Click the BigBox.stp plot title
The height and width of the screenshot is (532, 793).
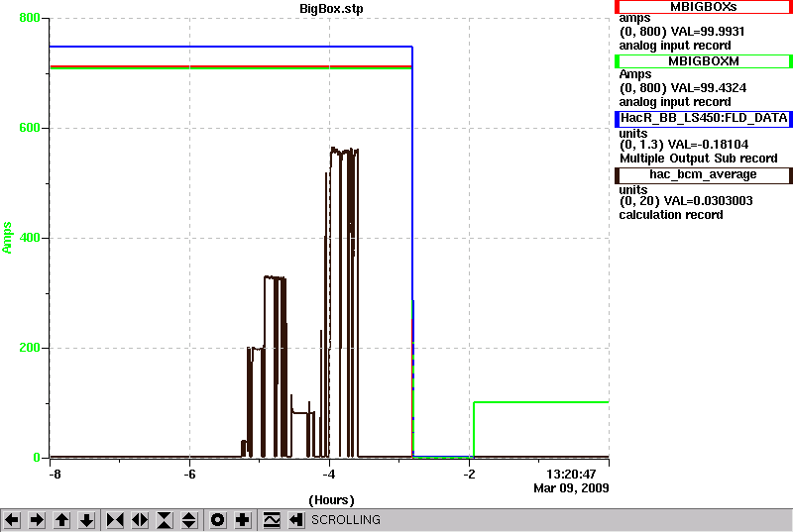point(331,9)
